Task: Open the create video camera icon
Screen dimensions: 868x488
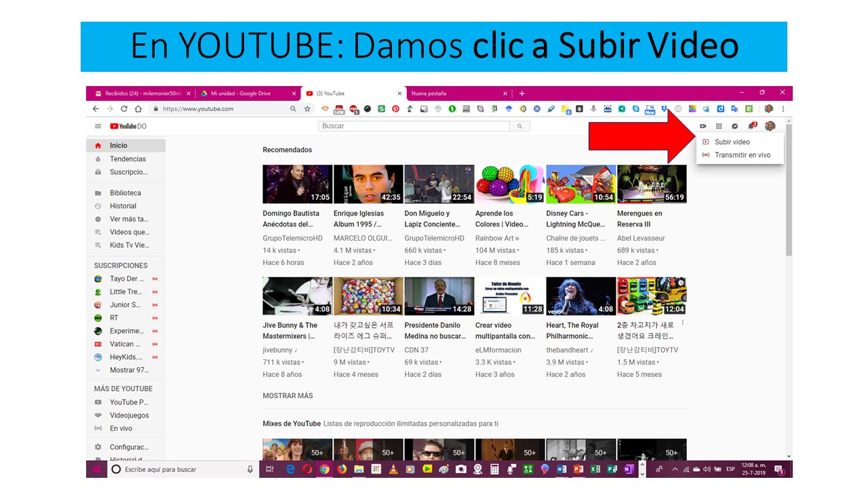Action: tap(703, 126)
